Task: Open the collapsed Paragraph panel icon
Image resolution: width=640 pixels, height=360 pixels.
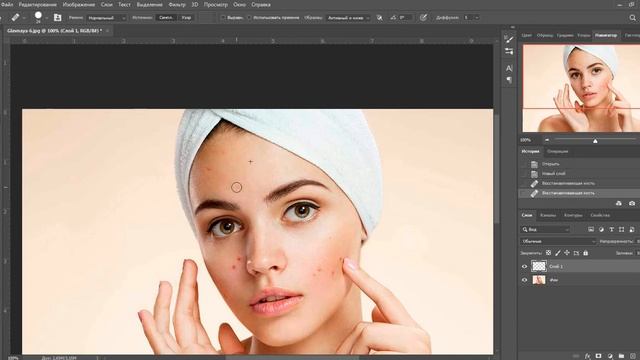Action: [x=509, y=80]
